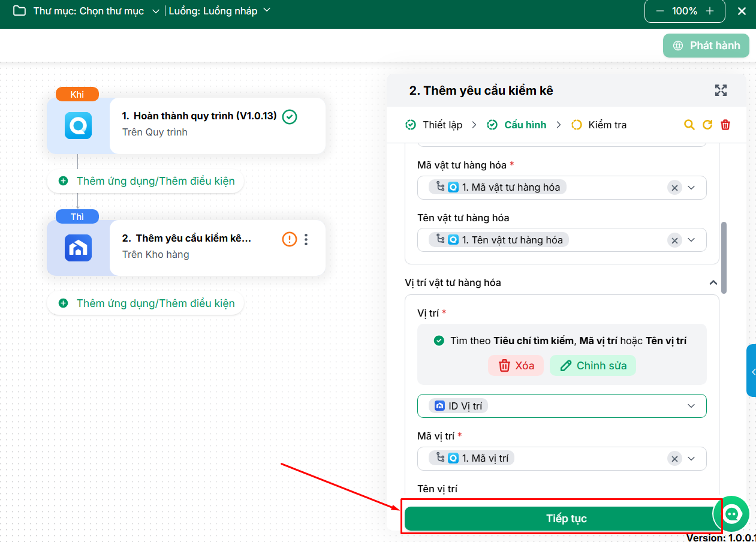Expand the panel to fullscreen

[x=721, y=91]
